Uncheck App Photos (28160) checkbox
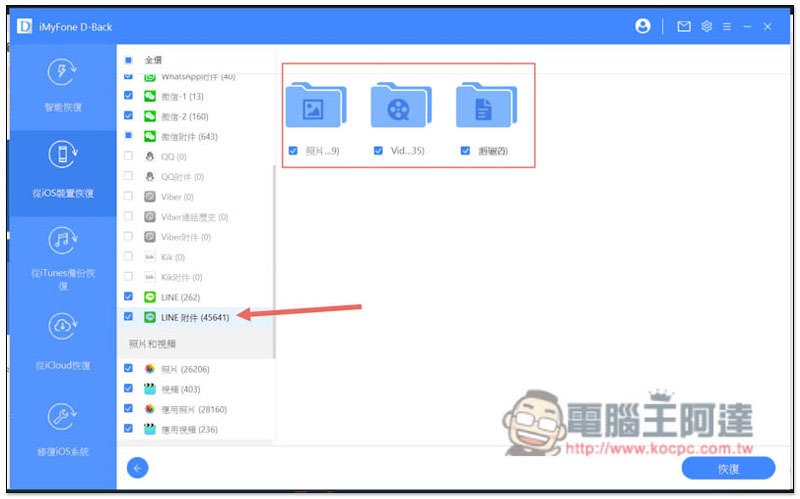This screenshot has height=499, width=800. (129, 408)
